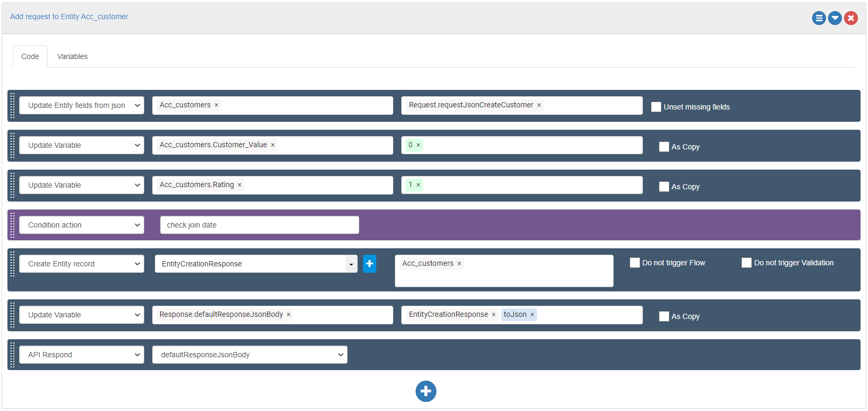Screen dimensions: 868x411
Task: Enable Unset missing fields checkbox
Action: tap(656, 107)
